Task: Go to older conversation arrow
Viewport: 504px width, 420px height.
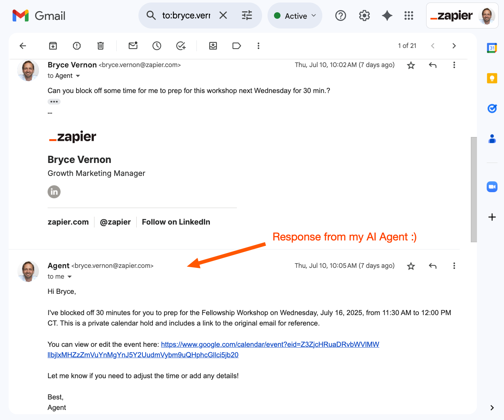Action: (x=454, y=46)
